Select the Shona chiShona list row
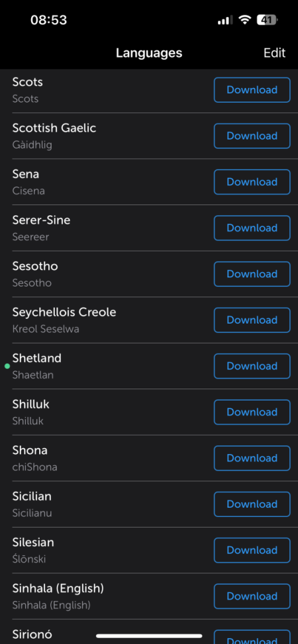Image resolution: width=298 pixels, height=644 pixels. (x=149, y=458)
